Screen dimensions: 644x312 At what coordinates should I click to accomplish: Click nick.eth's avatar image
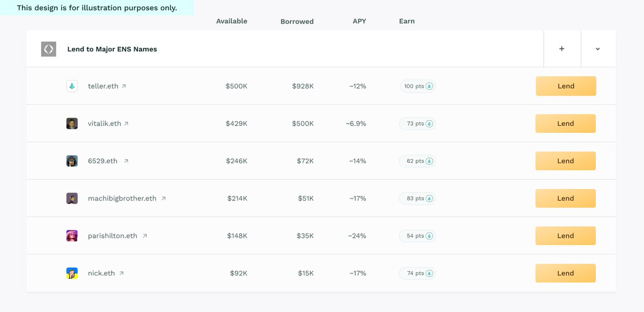click(x=72, y=273)
